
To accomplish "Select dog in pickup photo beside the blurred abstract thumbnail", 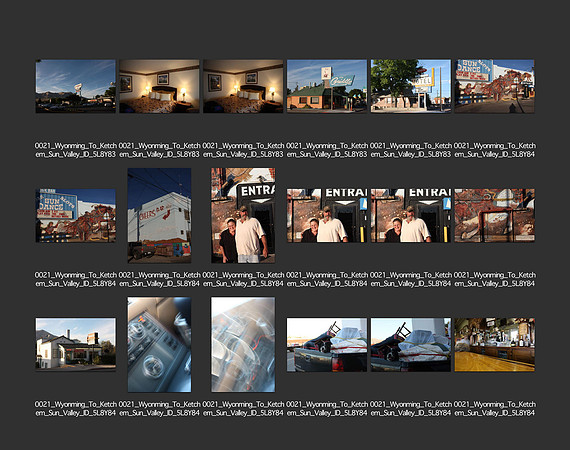I will click(327, 345).
